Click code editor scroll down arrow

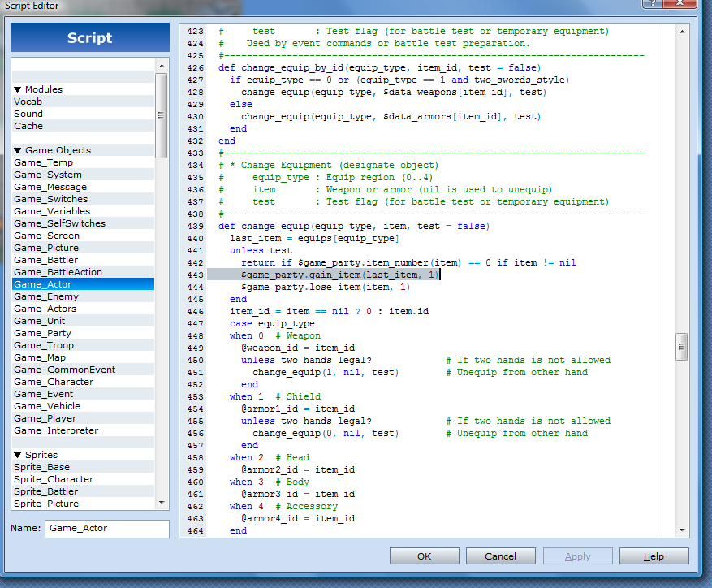tap(682, 530)
